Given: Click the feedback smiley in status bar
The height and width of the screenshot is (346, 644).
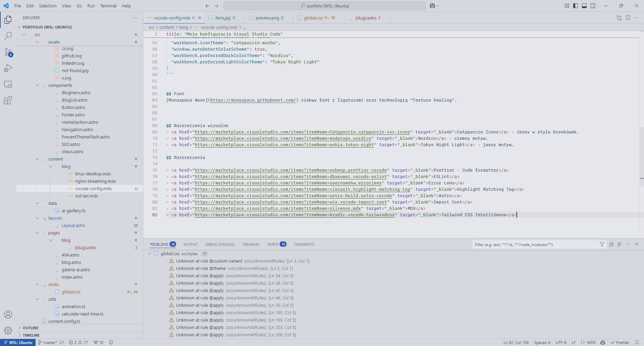Looking at the screenshot, I should [111, 342].
